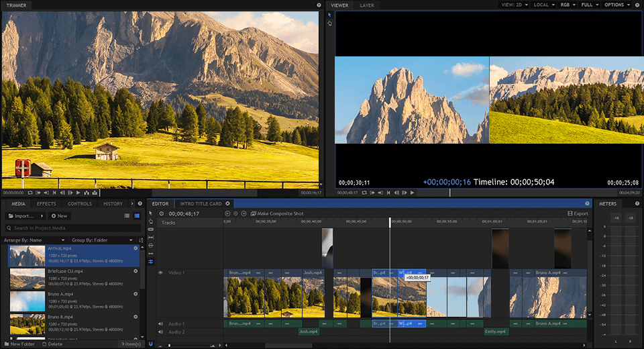
Task: Click the snapping magnet icon below the timeline tools
Action: 151,344
